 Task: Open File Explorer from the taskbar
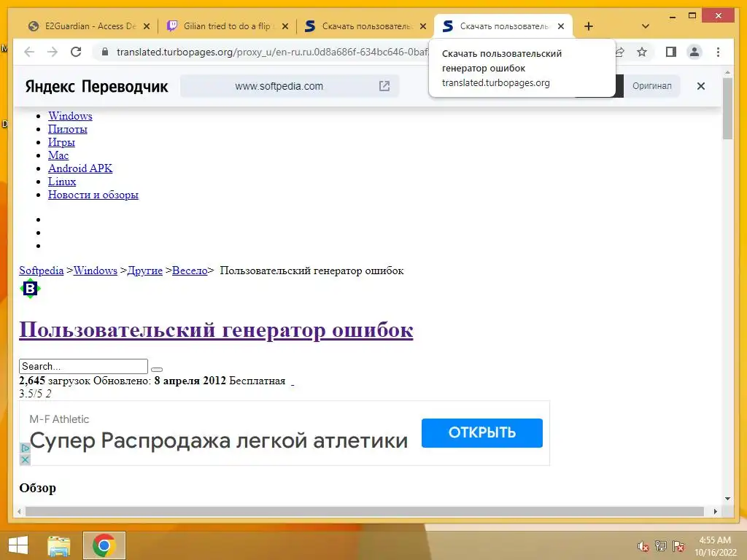58,545
